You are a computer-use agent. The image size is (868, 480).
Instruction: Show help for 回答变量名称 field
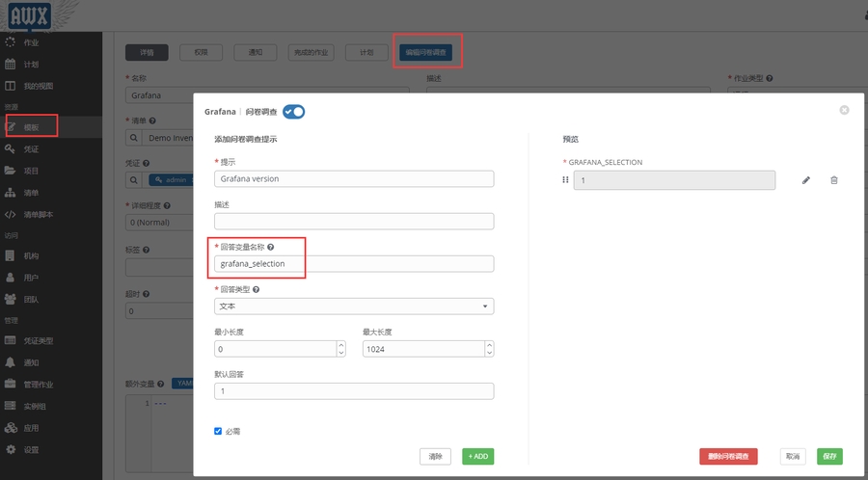[x=271, y=247]
